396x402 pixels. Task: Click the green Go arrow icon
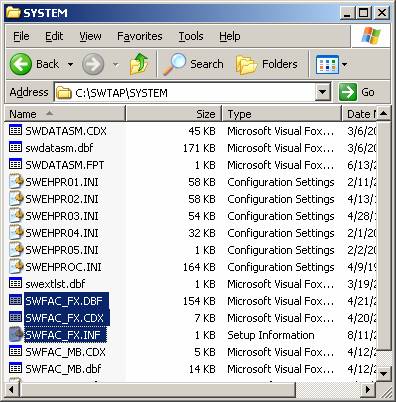pyautogui.click(x=348, y=92)
